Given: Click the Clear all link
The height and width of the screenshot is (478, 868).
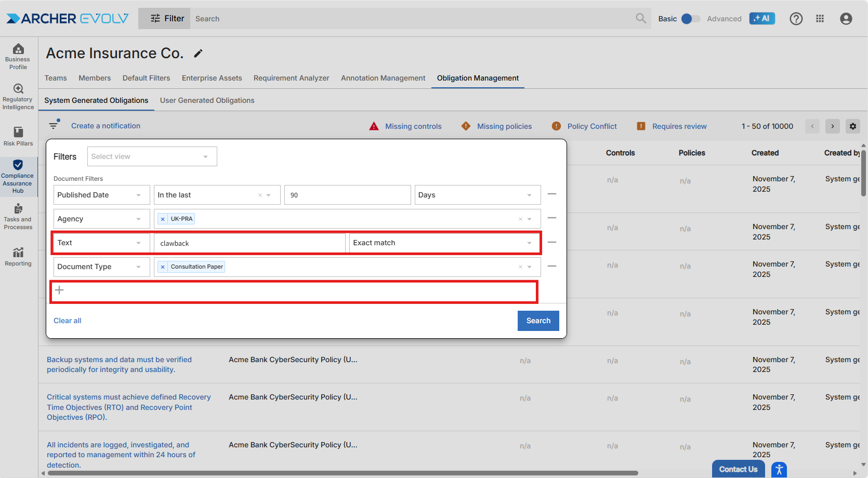Looking at the screenshot, I should (68, 321).
